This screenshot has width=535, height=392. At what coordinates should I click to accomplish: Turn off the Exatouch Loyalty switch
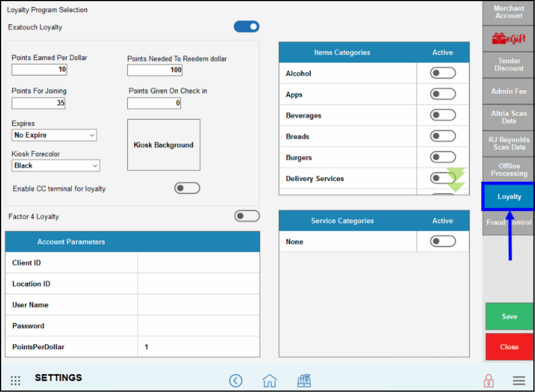pos(247,27)
